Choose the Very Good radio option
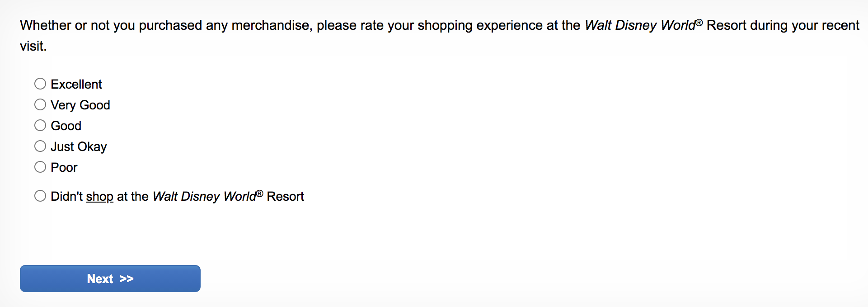 pos(40,104)
